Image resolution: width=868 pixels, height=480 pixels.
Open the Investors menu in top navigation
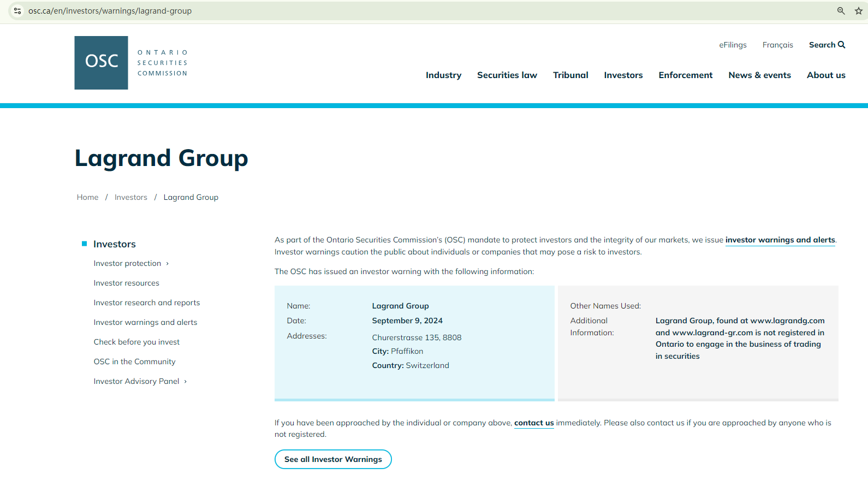click(x=623, y=75)
